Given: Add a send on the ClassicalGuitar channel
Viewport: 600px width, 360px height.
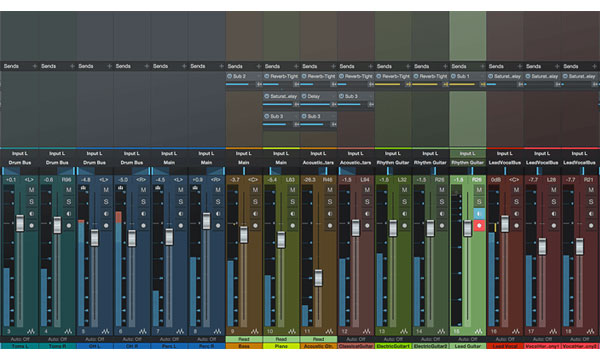Looking at the screenshot, I should coord(370,66).
